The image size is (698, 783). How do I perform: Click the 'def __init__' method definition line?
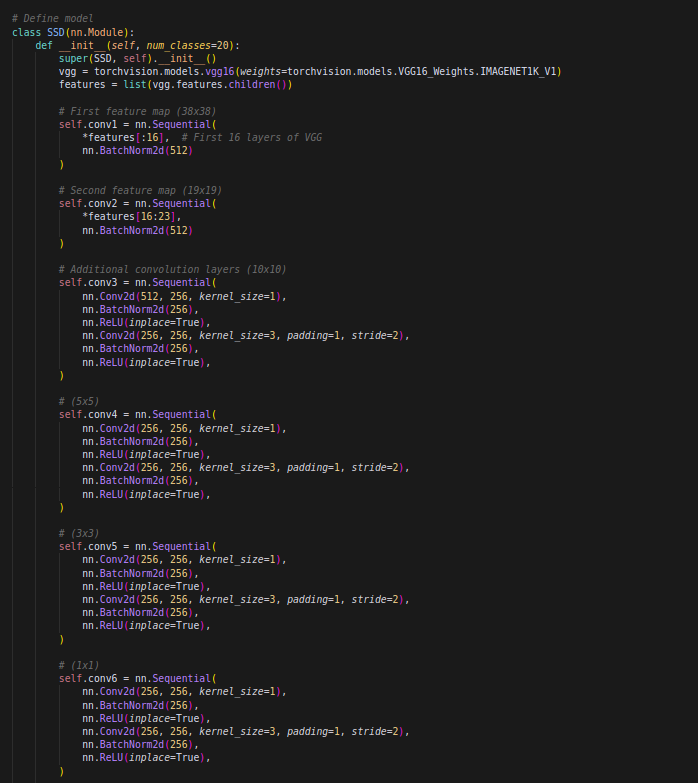[x=138, y=45]
